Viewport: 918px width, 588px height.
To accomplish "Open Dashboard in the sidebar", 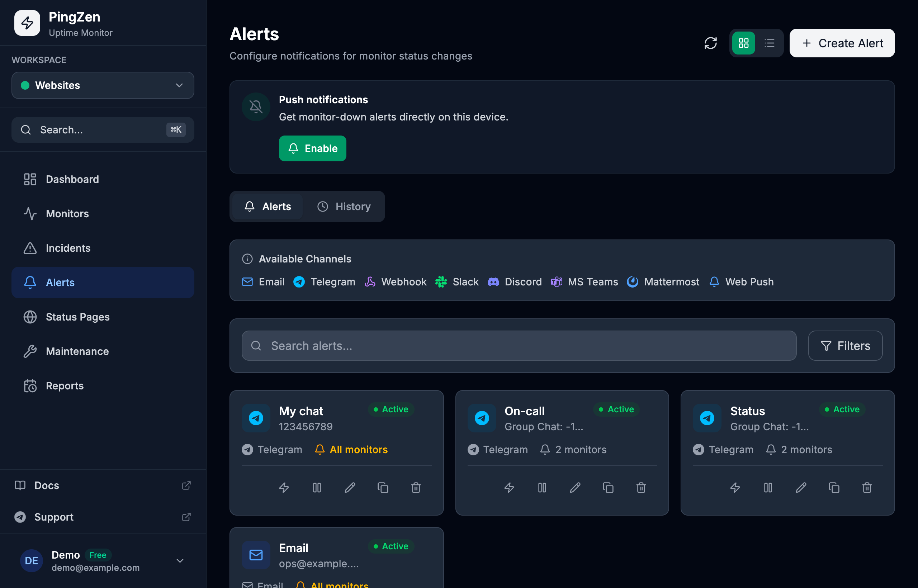I will 103,179.
